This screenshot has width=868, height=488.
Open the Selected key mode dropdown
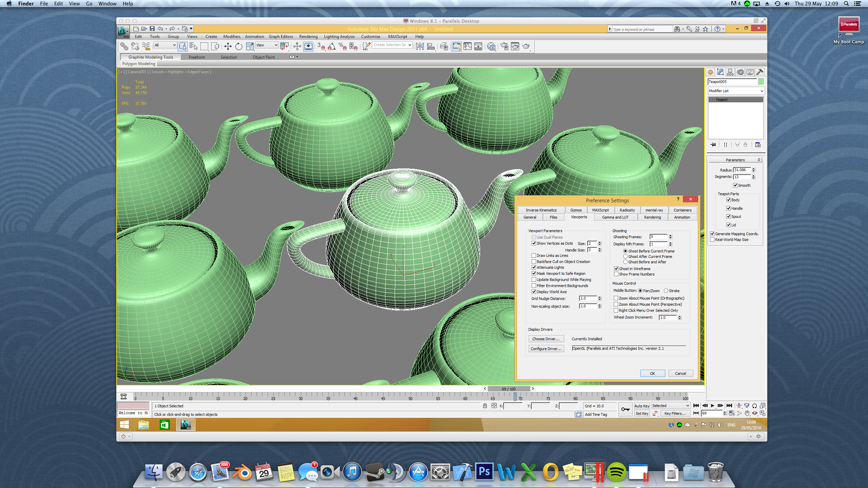coord(671,406)
